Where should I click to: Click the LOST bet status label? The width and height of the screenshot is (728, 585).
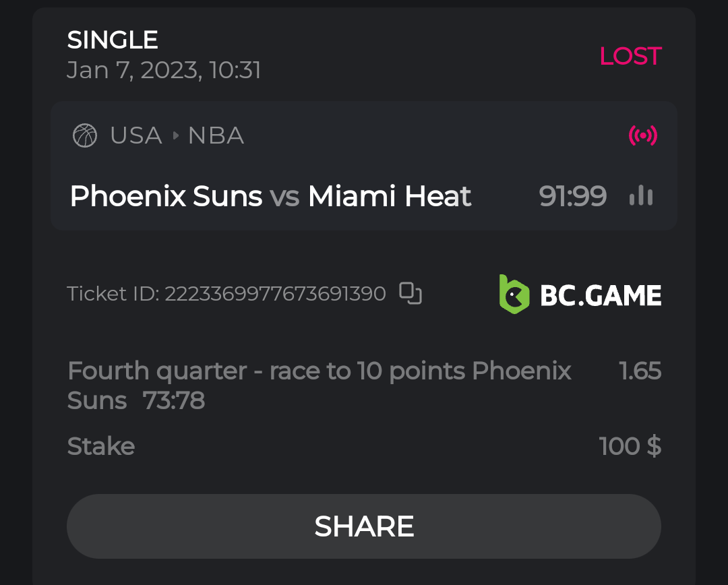pos(630,56)
